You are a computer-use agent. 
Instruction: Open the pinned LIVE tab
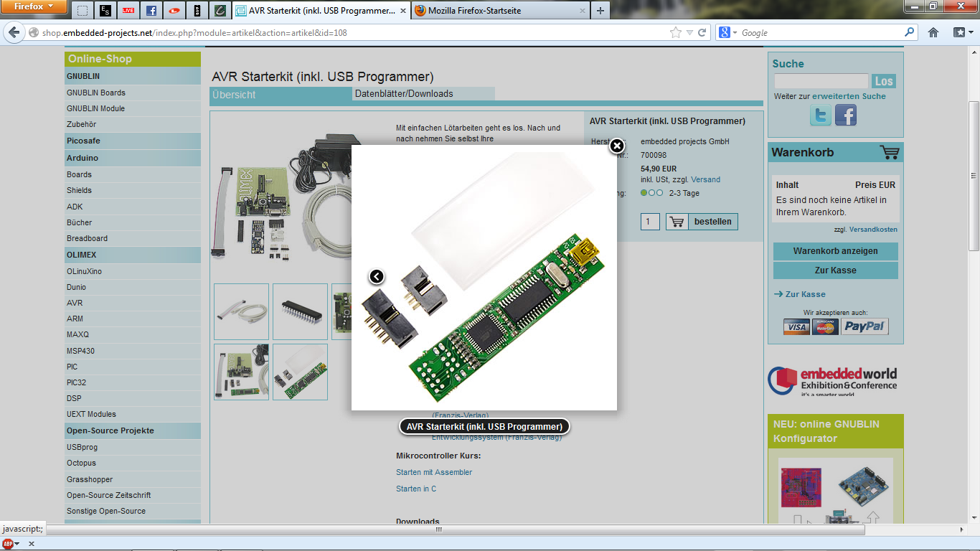point(128,11)
